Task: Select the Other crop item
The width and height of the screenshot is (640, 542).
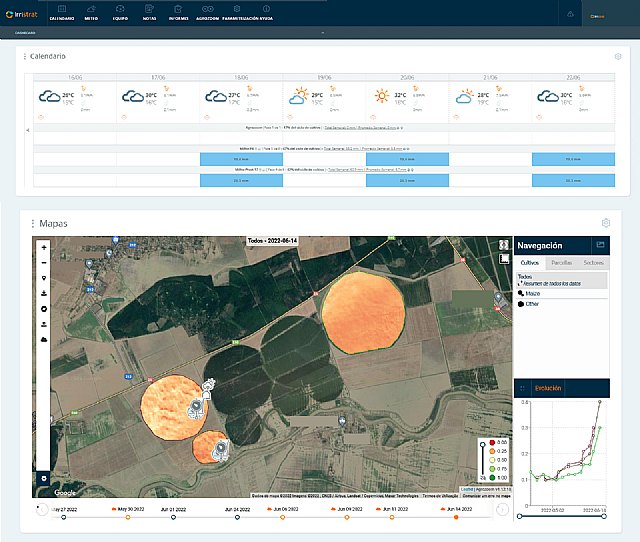Action: click(531, 304)
